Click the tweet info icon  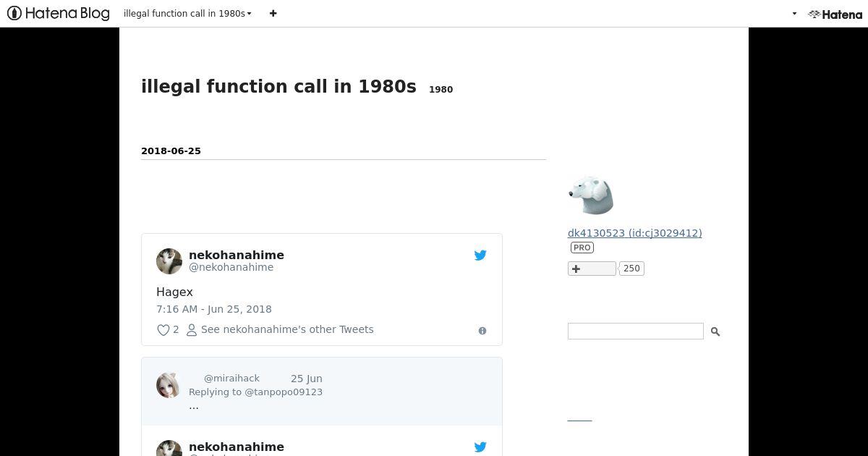point(482,331)
